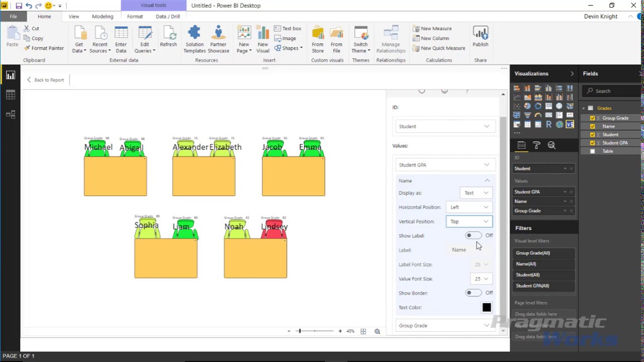Screen dimensions: 644x362
Task: Collapse the Grades table in Fields
Action: 584,108
